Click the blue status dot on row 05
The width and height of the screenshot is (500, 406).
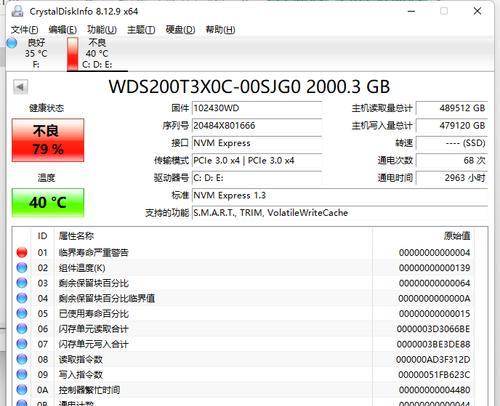point(22,313)
